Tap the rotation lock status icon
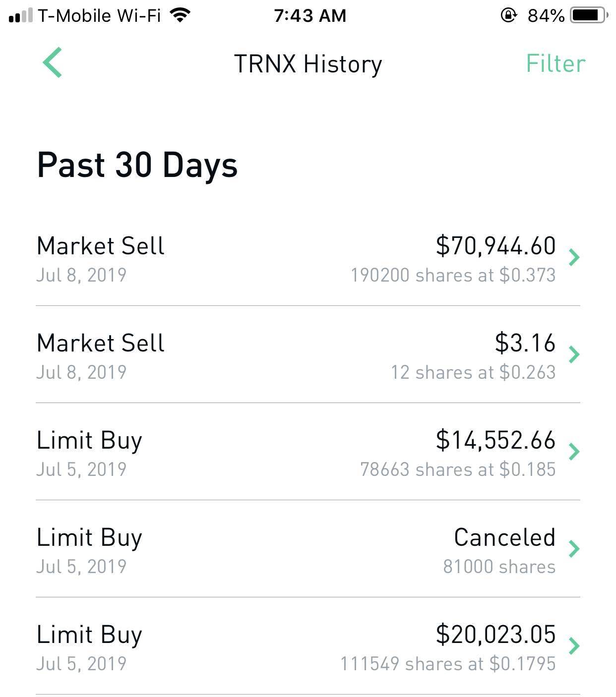The height and width of the screenshot is (697, 616). point(508,15)
